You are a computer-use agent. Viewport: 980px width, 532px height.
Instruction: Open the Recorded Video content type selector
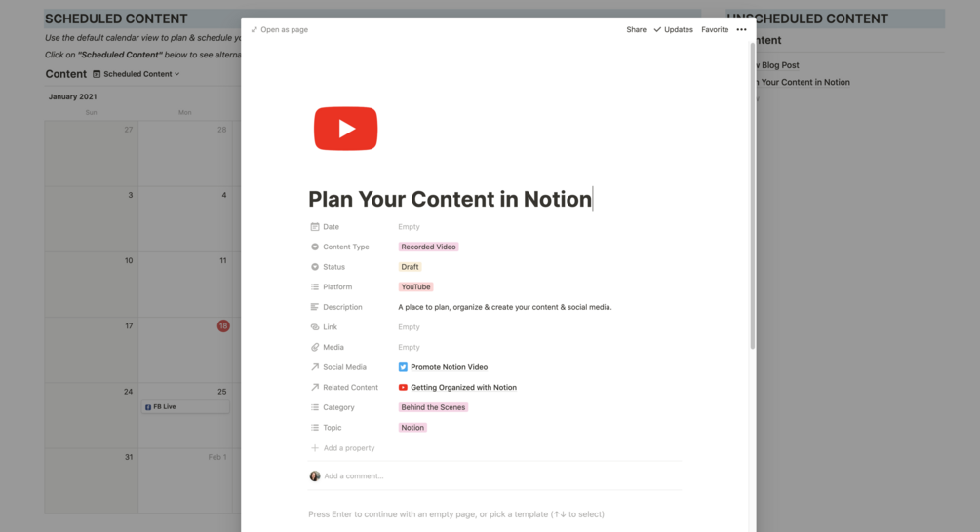tap(428, 247)
